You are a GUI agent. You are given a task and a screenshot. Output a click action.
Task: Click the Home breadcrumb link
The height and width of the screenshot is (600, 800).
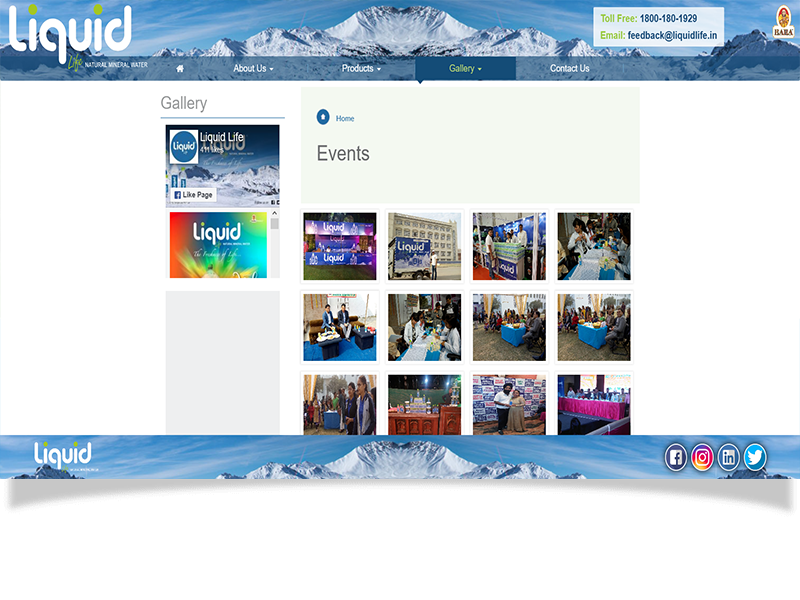point(345,118)
